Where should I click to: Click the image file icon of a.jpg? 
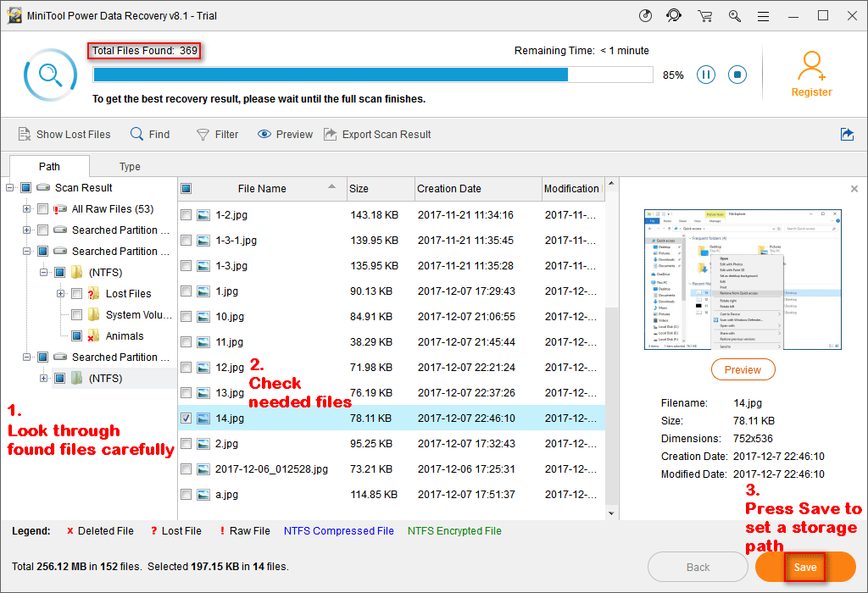click(203, 495)
